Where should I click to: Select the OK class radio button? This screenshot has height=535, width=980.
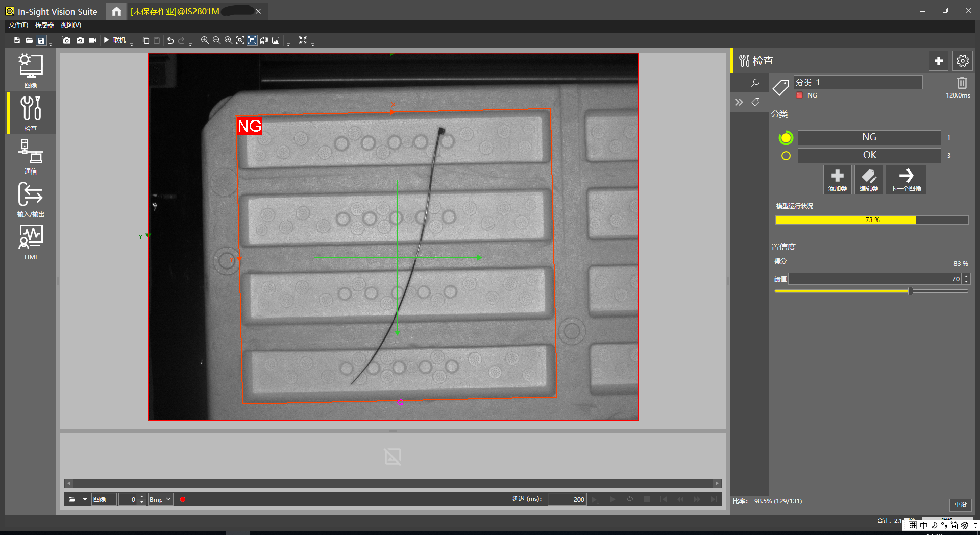coord(786,156)
